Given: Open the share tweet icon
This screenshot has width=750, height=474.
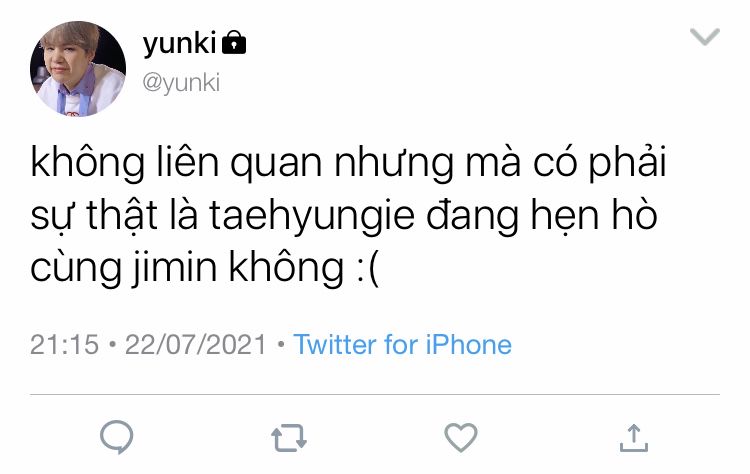Looking at the screenshot, I should click(x=634, y=438).
